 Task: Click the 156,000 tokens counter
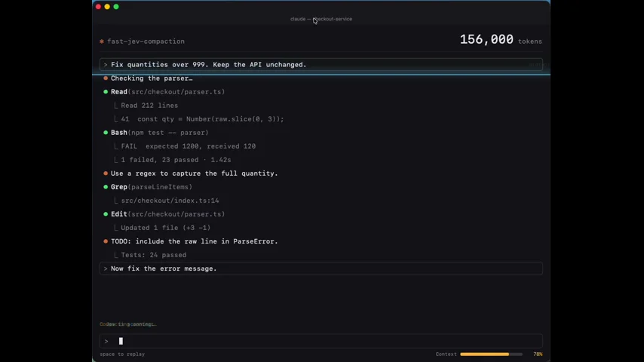pos(501,39)
